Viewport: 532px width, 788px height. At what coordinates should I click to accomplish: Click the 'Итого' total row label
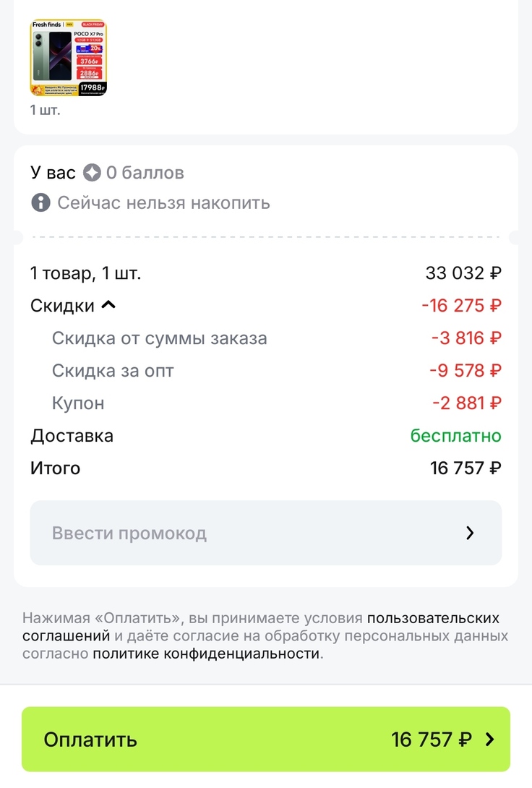point(55,468)
